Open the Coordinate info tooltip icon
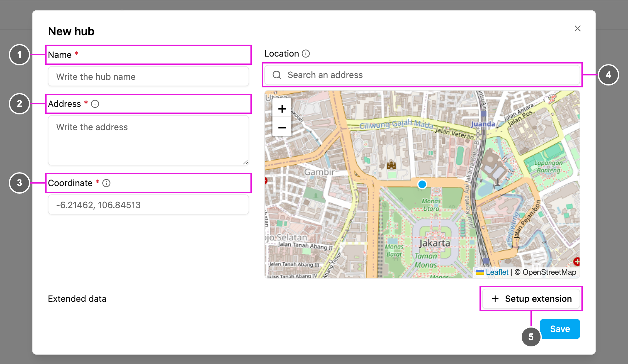 point(106,183)
